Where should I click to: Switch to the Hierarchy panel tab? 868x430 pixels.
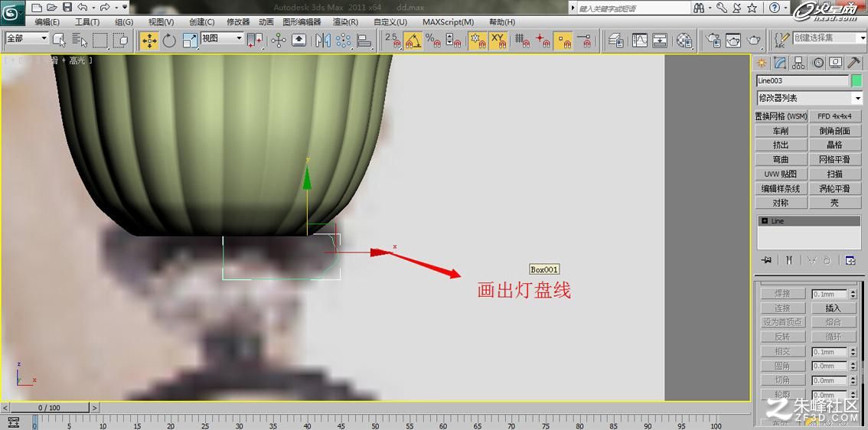coord(798,63)
